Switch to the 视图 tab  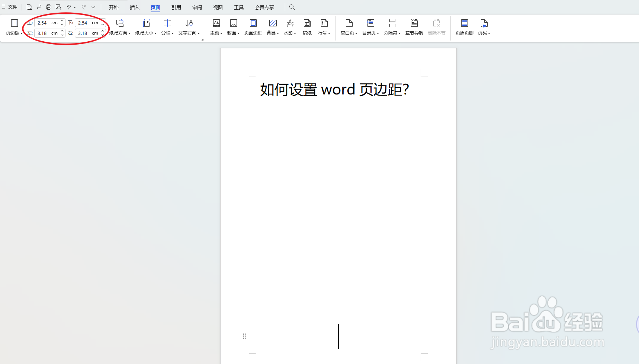(x=218, y=7)
